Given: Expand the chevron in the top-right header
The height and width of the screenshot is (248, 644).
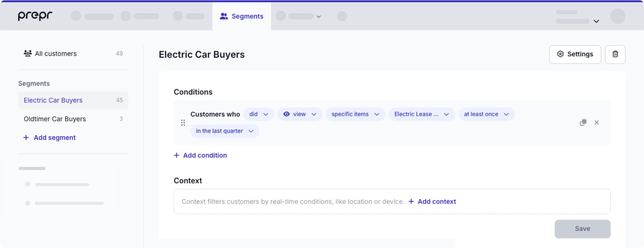Looking at the screenshot, I should [597, 21].
